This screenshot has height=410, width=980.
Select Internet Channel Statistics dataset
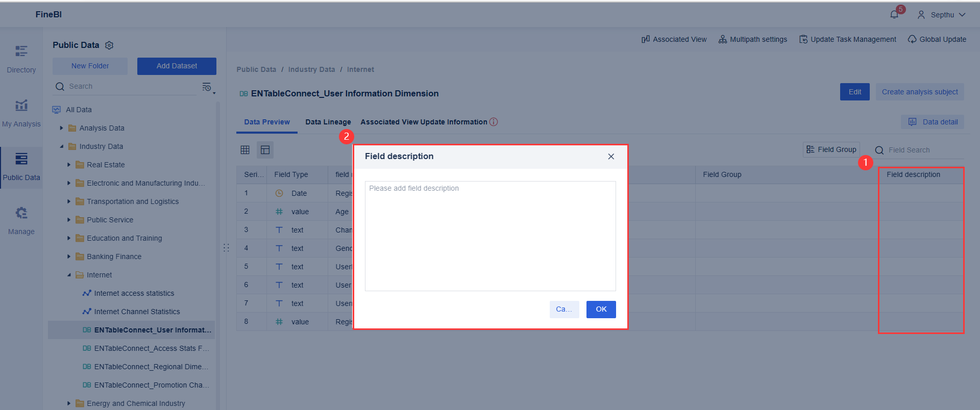(x=137, y=312)
